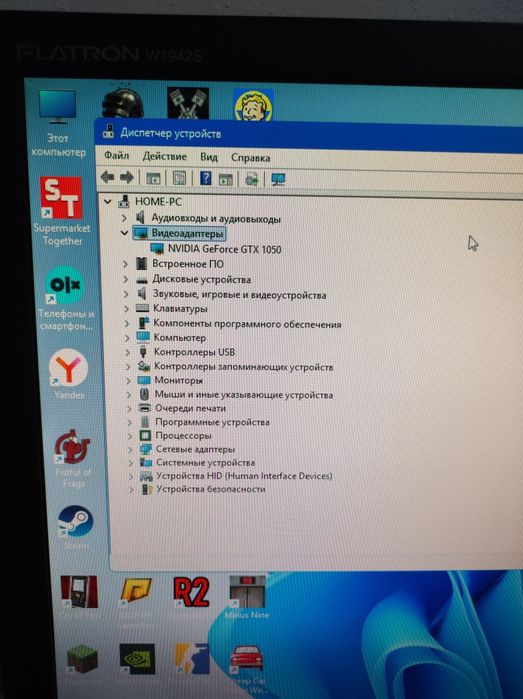523x699 pixels.
Task: Open the Этот компьютер desktop icon
Action: point(57,123)
